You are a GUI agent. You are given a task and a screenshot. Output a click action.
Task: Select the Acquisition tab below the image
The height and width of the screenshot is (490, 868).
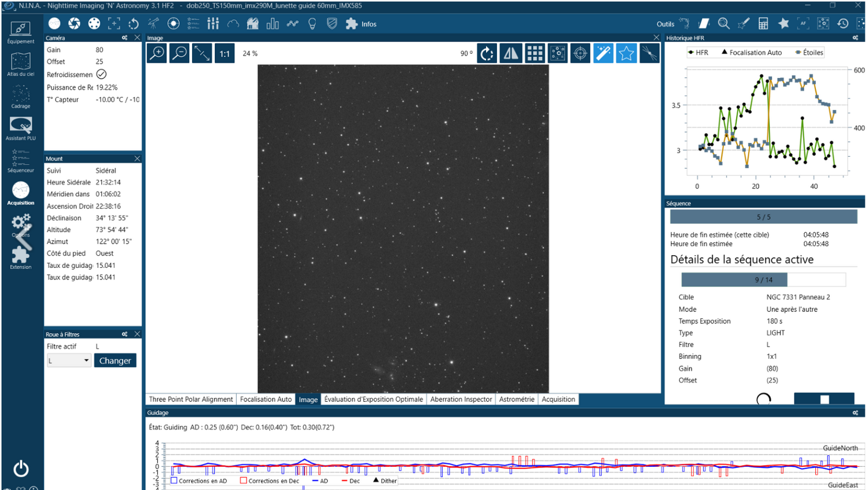click(x=558, y=399)
